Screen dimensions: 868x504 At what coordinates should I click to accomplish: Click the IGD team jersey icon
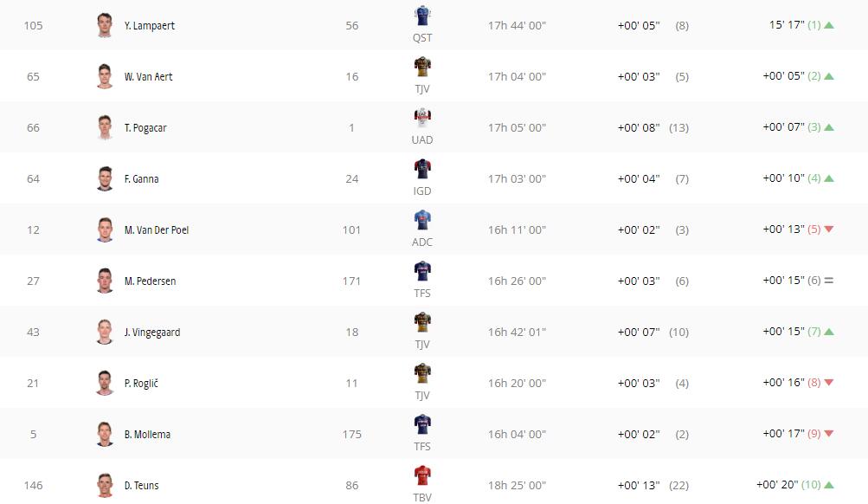click(x=422, y=169)
